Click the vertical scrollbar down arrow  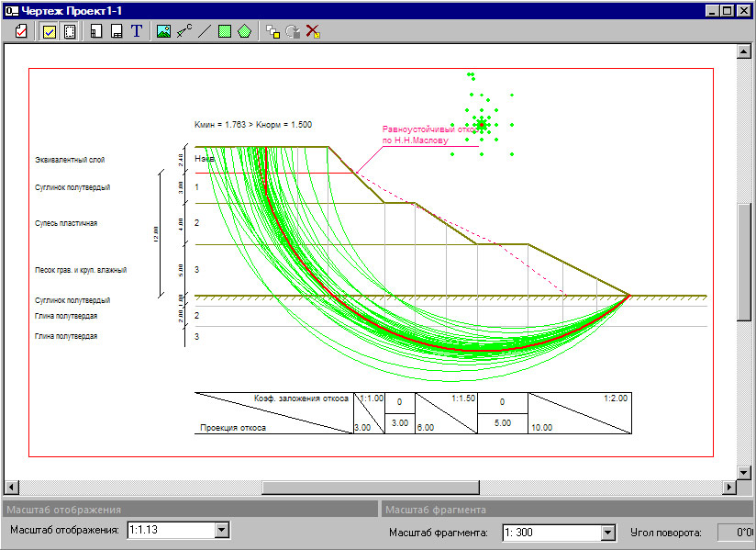click(x=744, y=473)
